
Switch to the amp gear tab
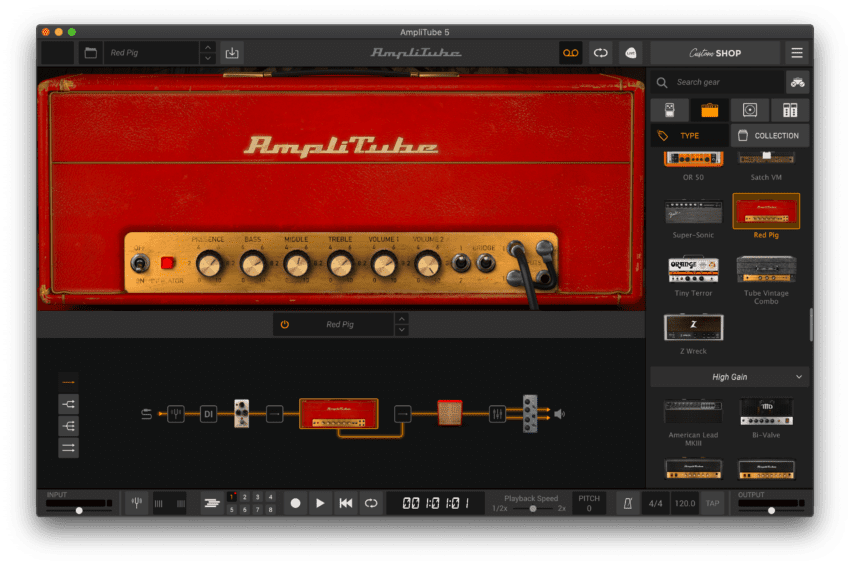point(710,110)
